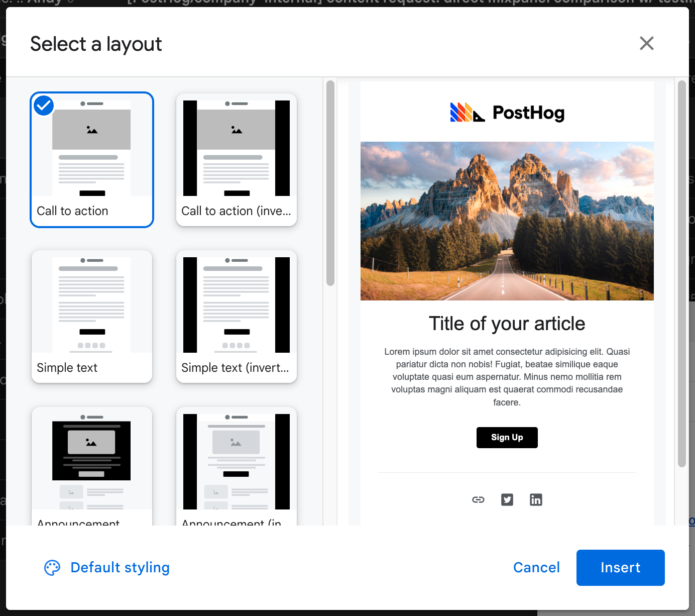Open Default styling options
The image size is (695, 616).
pyautogui.click(x=120, y=568)
